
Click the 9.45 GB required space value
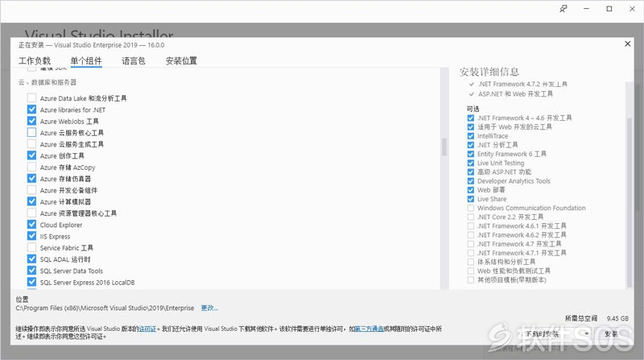[617, 318]
